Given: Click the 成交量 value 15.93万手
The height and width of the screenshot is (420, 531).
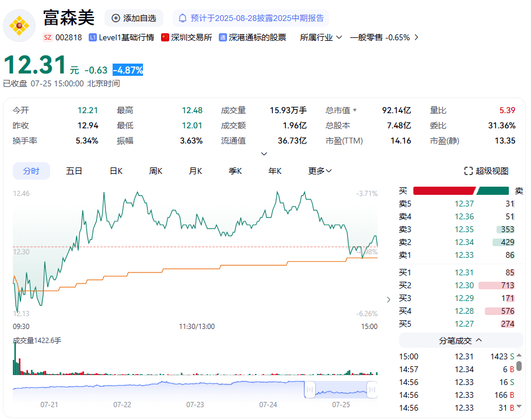Looking at the screenshot, I should coord(288,110).
